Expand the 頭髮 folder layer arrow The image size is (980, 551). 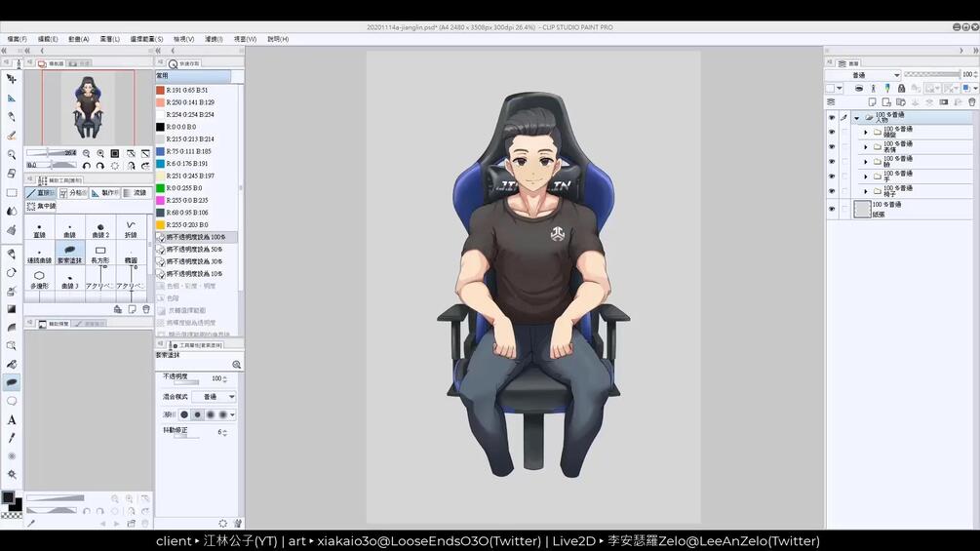866,132
